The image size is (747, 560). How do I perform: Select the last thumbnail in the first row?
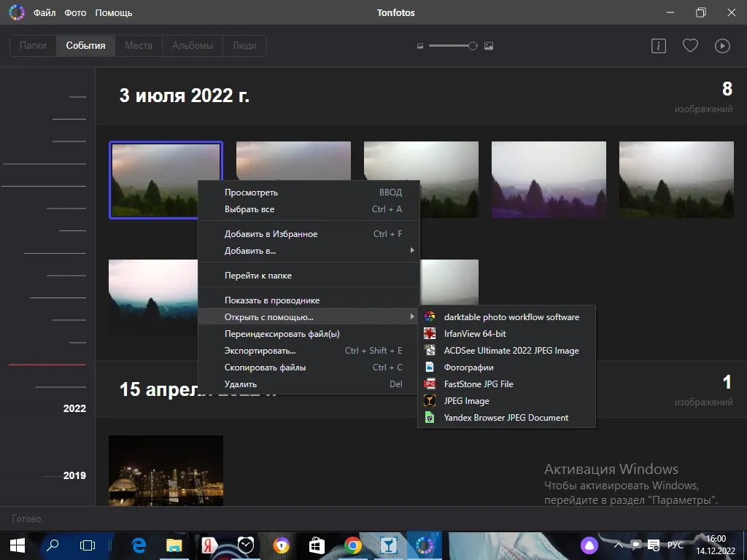click(676, 179)
